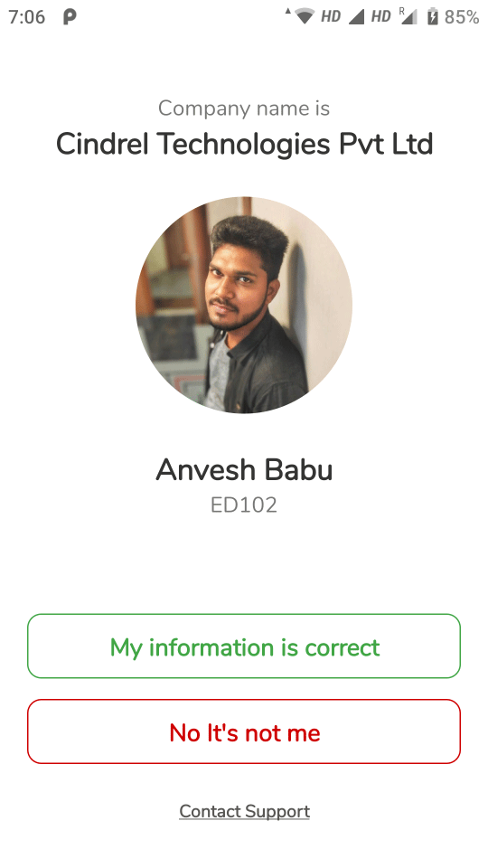Tap the battery charging icon
This screenshot has width=488, height=868.
pyautogui.click(x=433, y=16)
